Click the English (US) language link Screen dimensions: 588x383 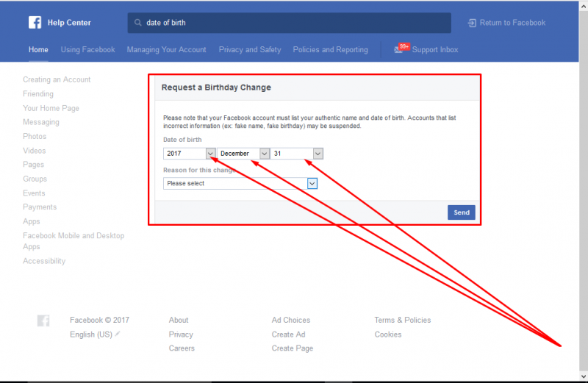90,334
